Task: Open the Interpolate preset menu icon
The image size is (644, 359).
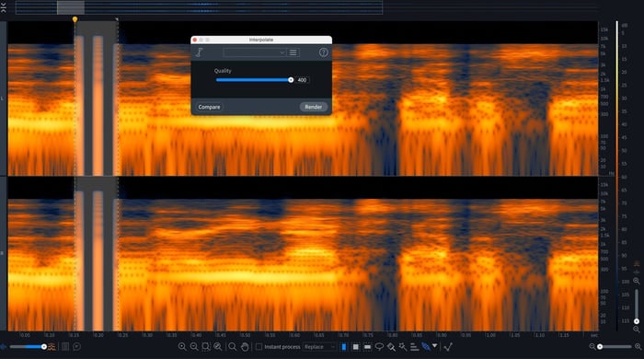Action: [293, 52]
